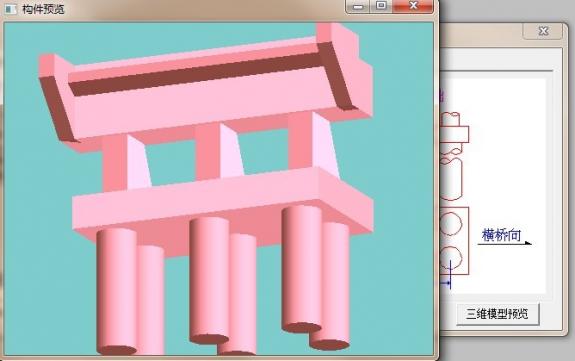
Task: Select the middle pier column
Action: (x=219, y=151)
